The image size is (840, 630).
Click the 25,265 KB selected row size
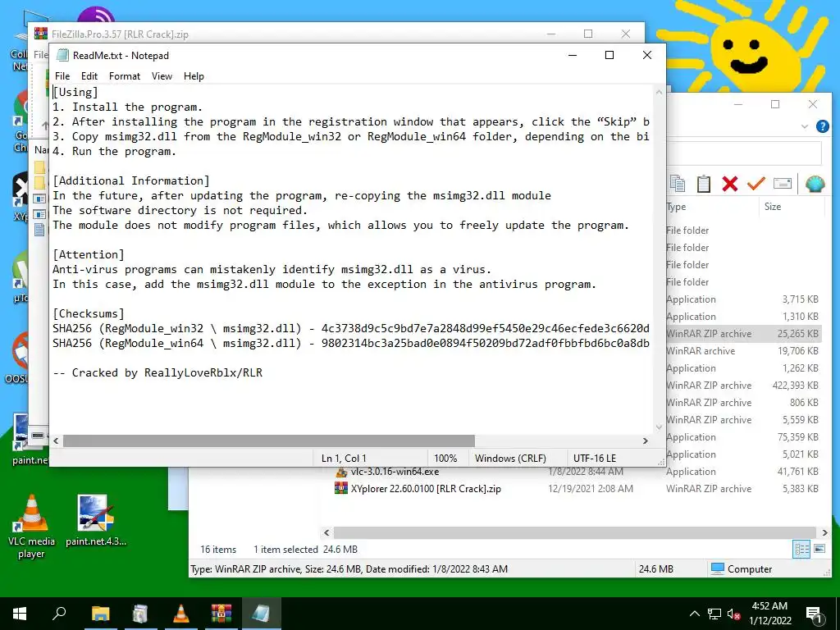tap(797, 334)
